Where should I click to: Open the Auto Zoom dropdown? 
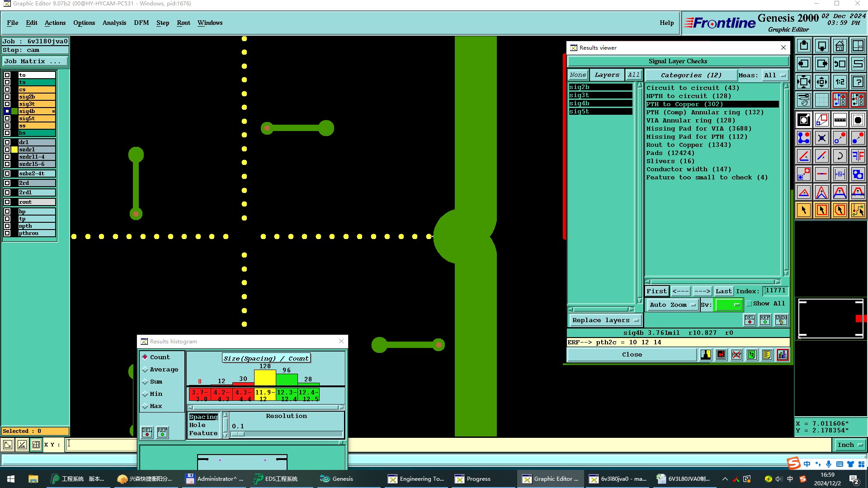click(672, 305)
